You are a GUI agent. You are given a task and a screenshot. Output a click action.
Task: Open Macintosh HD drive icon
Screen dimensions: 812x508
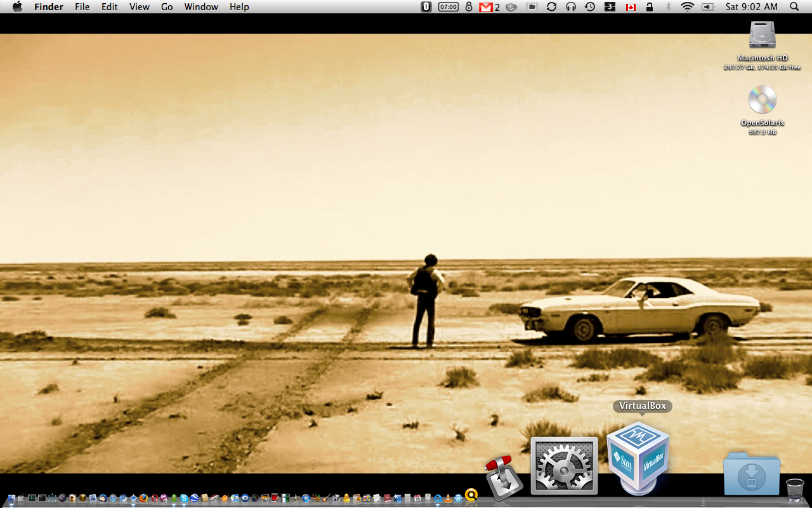coord(762,35)
